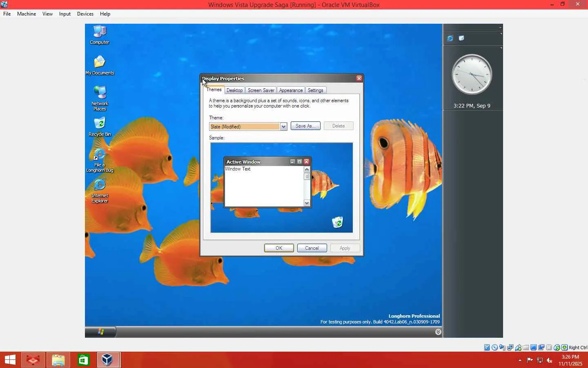Image resolution: width=588 pixels, height=368 pixels.
Task: Click the display settings status icon
Action: tap(533, 348)
